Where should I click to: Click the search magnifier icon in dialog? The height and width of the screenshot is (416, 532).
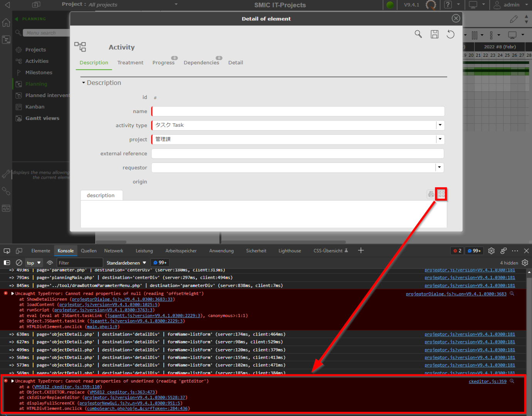(x=418, y=34)
